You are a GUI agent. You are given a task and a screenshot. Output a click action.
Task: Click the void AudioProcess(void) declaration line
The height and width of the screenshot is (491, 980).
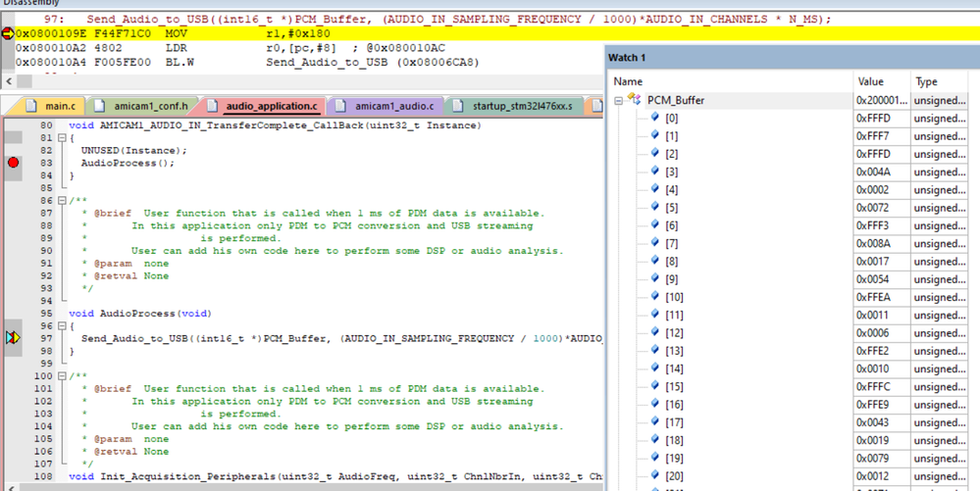pos(140,313)
